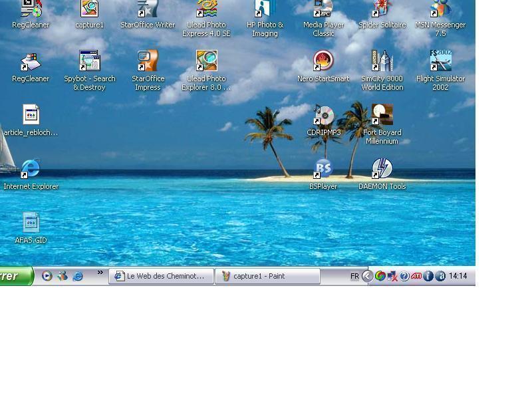Expand the Quick Launch overflow chevron

(x=100, y=273)
